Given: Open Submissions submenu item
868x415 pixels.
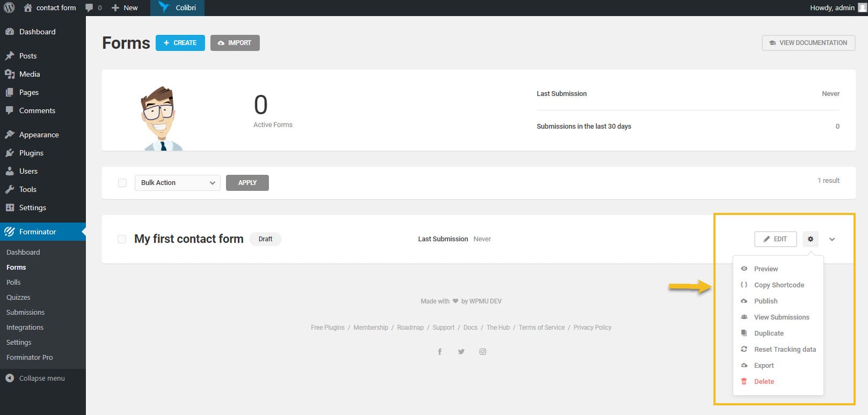Looking at the screenshot, I should point(25,312).
